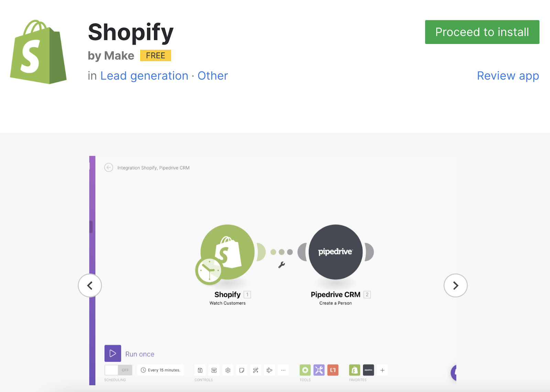
Task: Enable the scheduling OFF toggle
Action: coord(118,370)
